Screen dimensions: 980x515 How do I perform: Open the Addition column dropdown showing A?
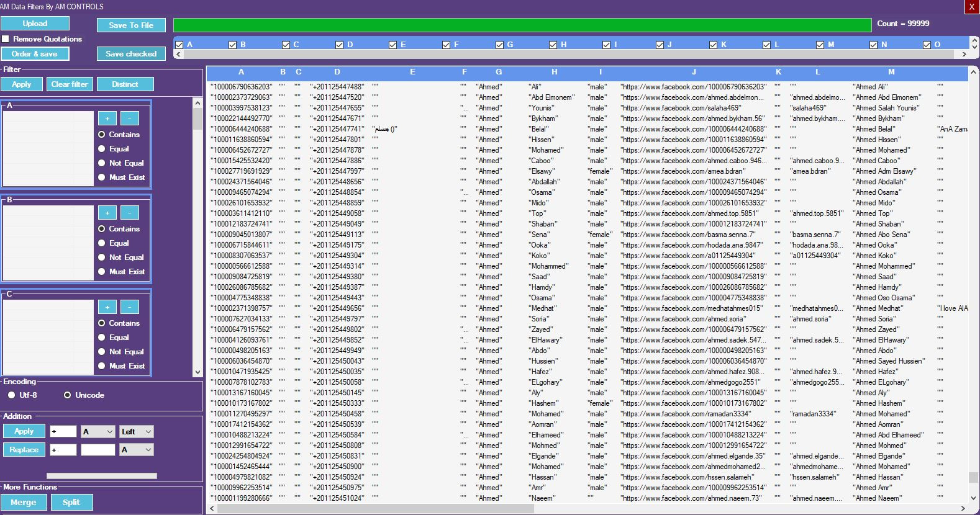click(x=98, y=432)
